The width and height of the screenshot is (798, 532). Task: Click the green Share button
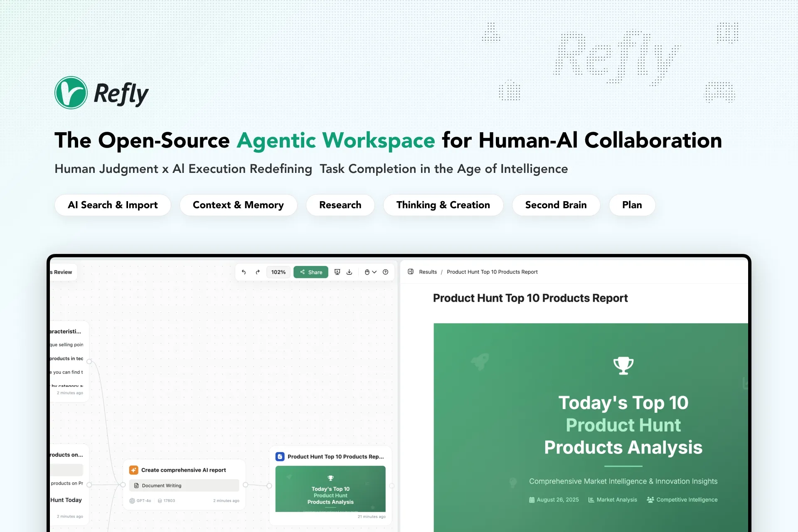[311, 272]
